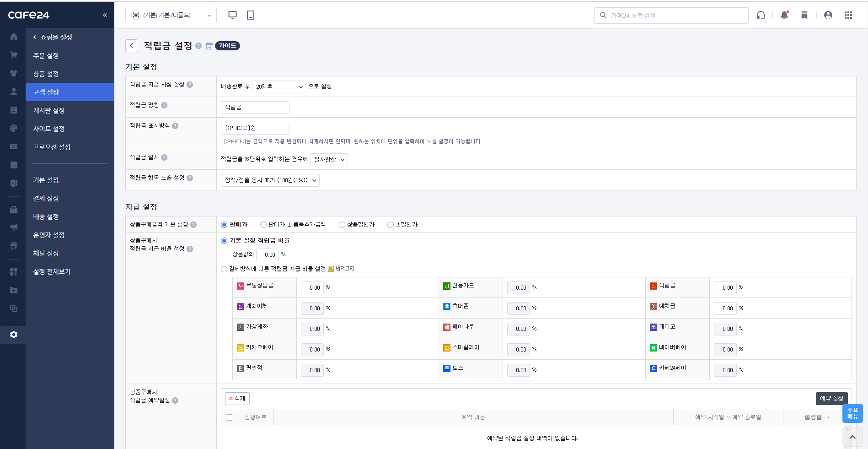Screen dimensions: 868x449
Task: Open 결제 설정 menu
Action: click(x=46, y=198)
